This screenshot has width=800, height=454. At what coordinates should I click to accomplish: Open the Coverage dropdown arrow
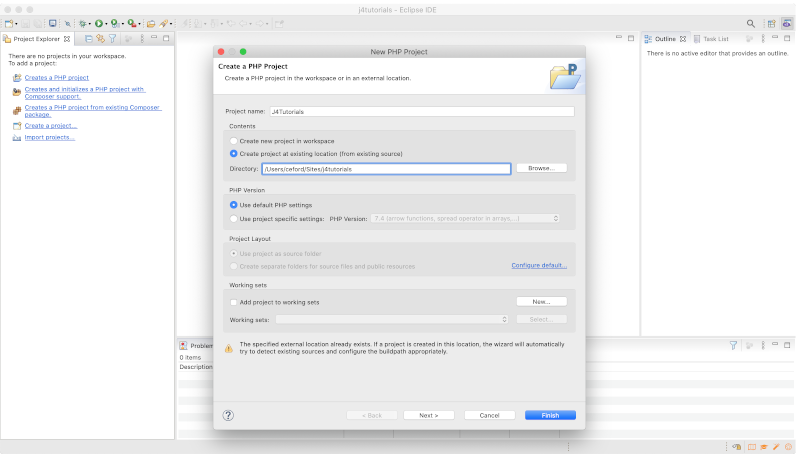pos(122,24)
